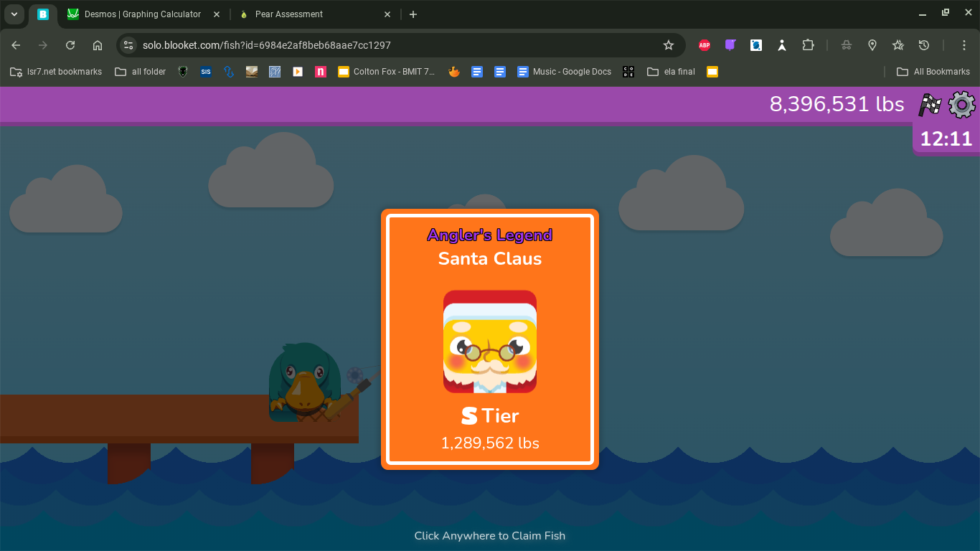980x551 pixels.
Task: Open the browser extensions puzzle icon
Action: (808, 45)
